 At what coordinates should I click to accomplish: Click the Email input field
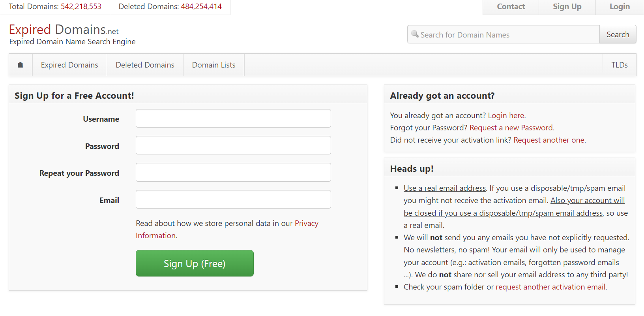[x=233, y=199]
